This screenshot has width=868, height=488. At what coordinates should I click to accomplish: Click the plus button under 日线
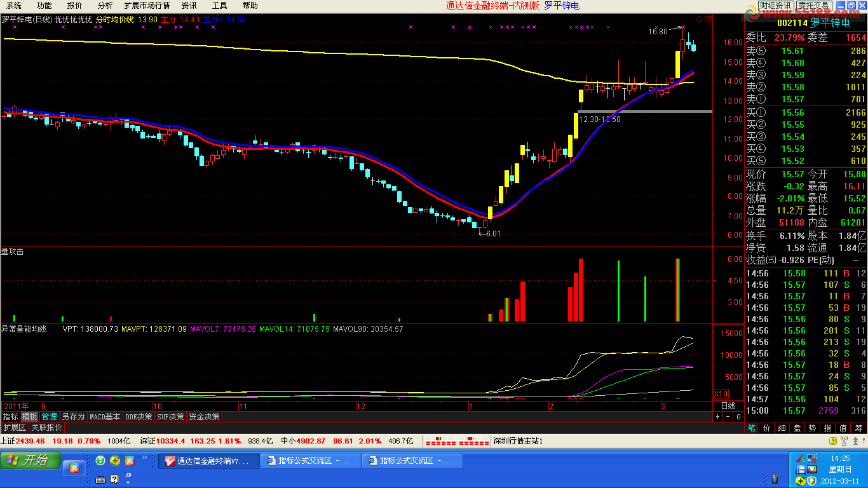719,417
